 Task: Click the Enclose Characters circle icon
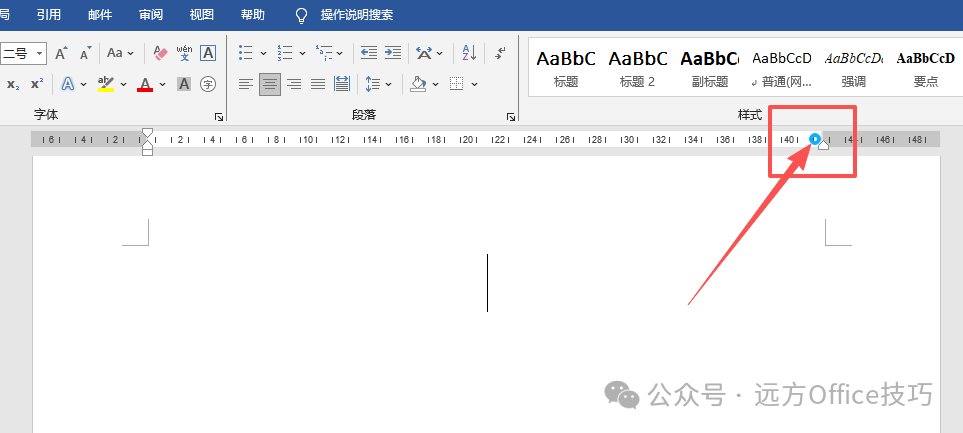(208, 84)
